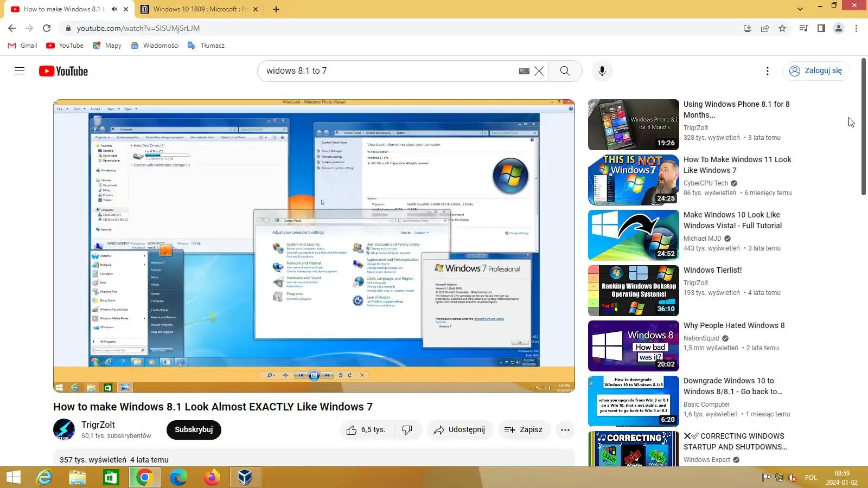Visit Michael MJD channel from sidebar
The image size is (868, 488).
[703, 239]
